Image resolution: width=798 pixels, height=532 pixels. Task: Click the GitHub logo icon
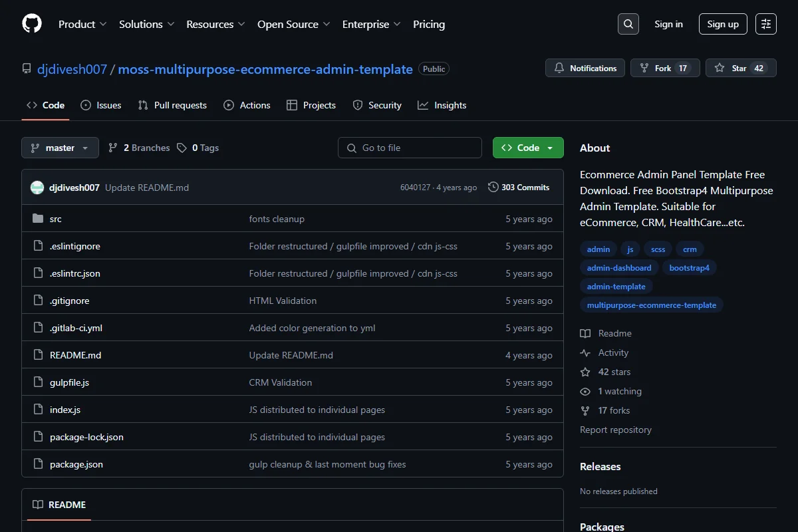coord(32,24)
